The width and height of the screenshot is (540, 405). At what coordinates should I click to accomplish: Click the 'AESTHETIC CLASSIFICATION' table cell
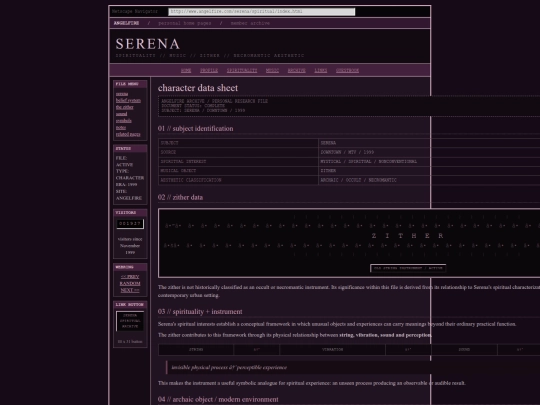point(238,180)
